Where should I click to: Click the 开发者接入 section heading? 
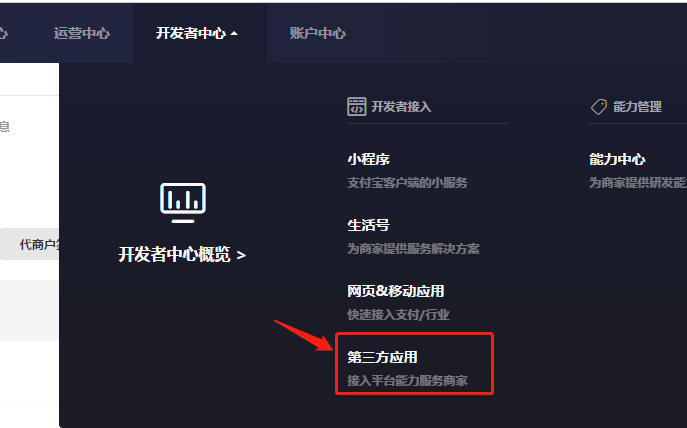401,106
